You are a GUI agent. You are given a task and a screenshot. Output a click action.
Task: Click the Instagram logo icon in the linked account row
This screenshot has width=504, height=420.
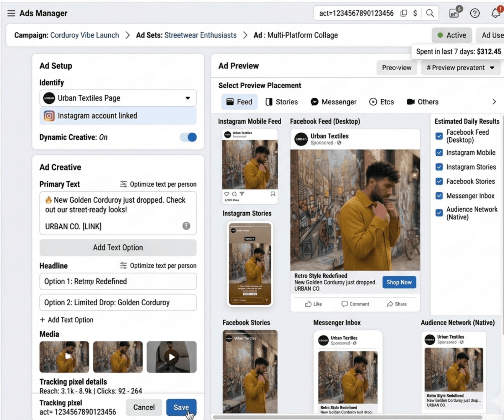[49, 116]
